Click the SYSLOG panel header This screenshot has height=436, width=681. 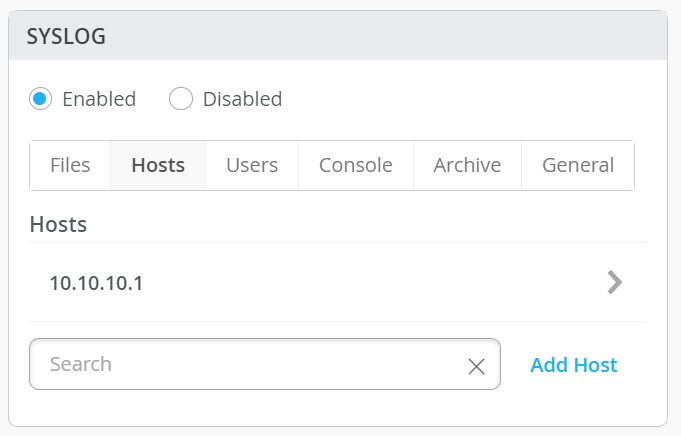[x=66, y=37]
